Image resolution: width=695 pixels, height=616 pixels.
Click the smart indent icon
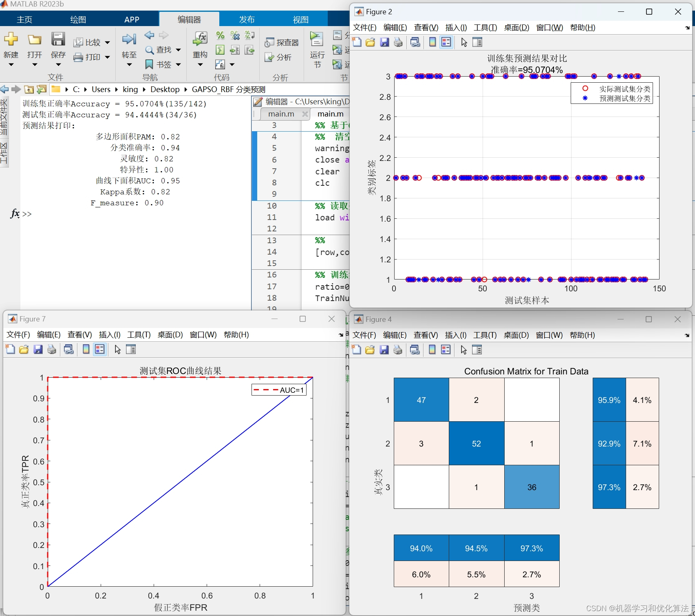click(220, 50)
